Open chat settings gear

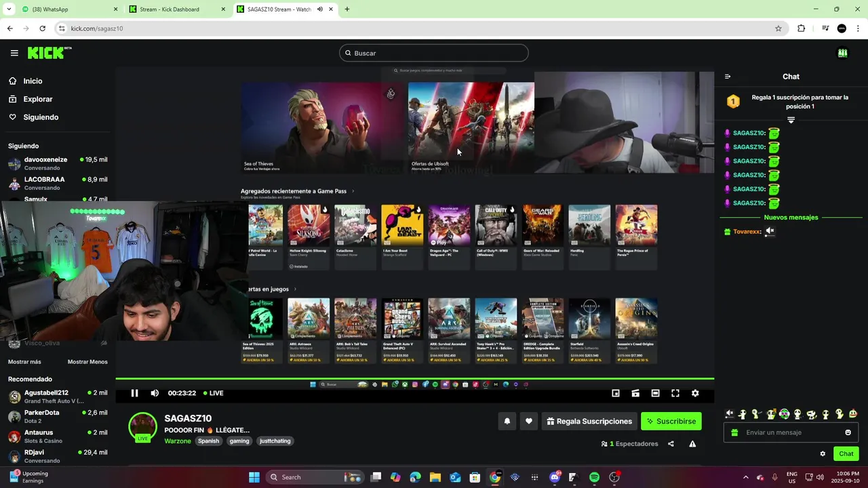click(x=823, y=454)
